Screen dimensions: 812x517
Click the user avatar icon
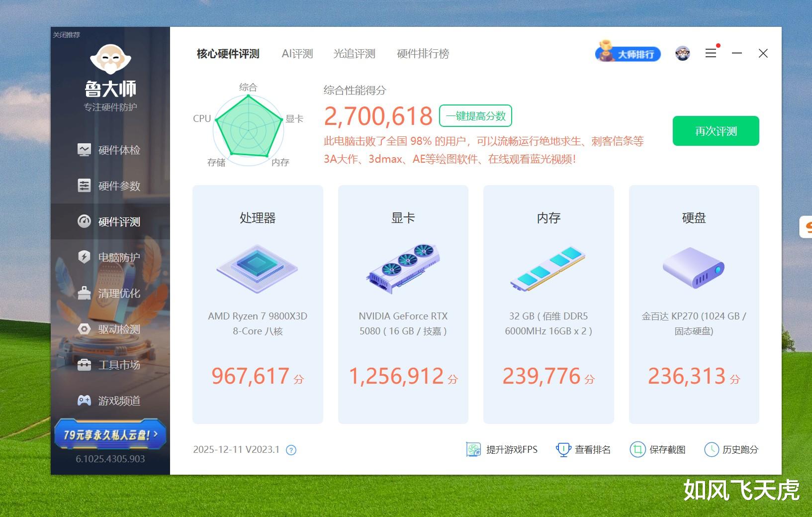pos(683,53)
